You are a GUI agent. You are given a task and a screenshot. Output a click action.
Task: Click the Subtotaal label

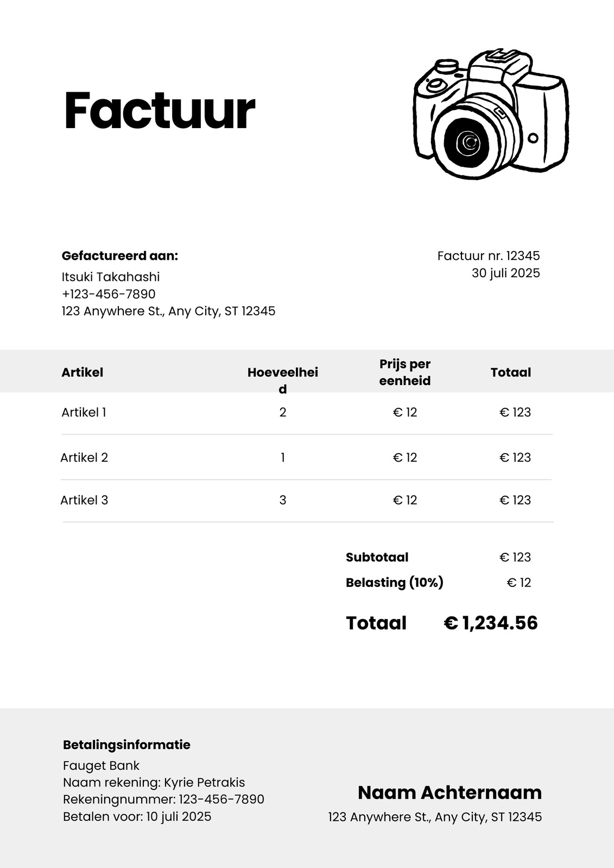click(x=377, y=557)
